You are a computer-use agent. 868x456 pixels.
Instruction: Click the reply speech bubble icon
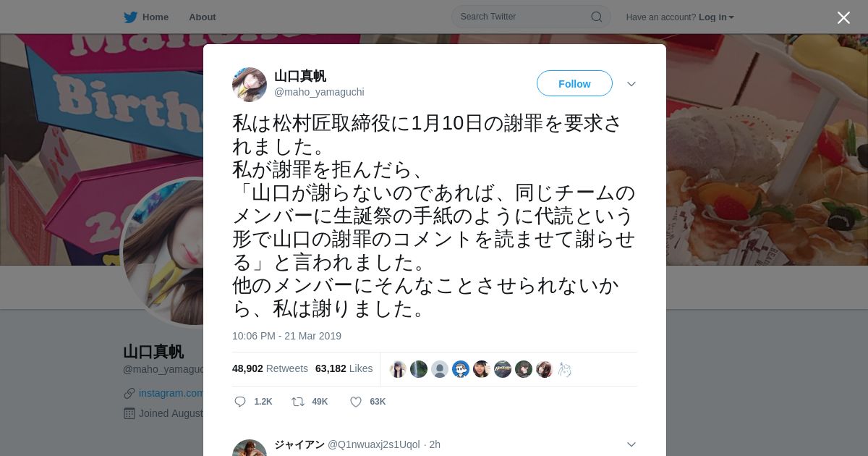point(240,402)
